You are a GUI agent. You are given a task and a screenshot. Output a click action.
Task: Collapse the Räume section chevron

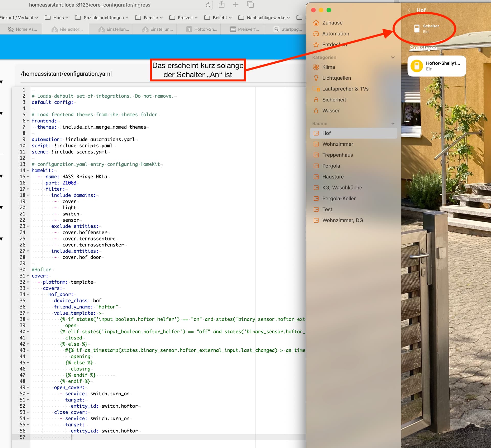pyautogui.click(x=393, y=124)
